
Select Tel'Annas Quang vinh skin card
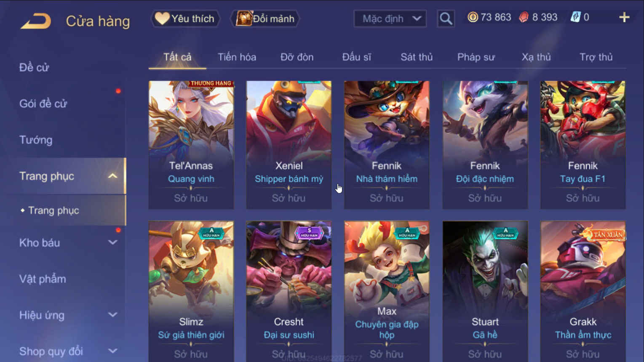[191, 145]
